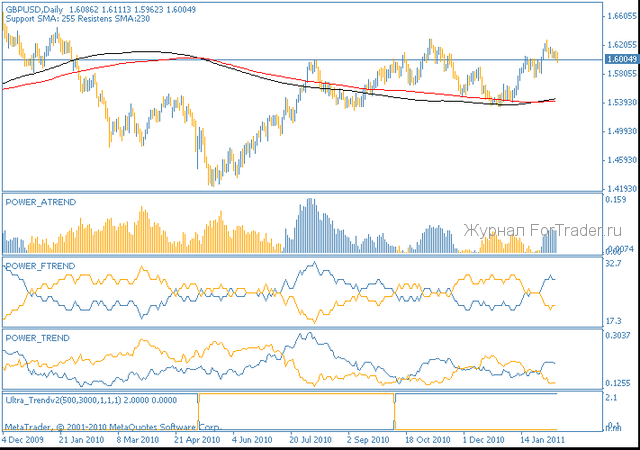Click the 1.62055 price axis value
The image size is (640, 450).
coord(622,45)
